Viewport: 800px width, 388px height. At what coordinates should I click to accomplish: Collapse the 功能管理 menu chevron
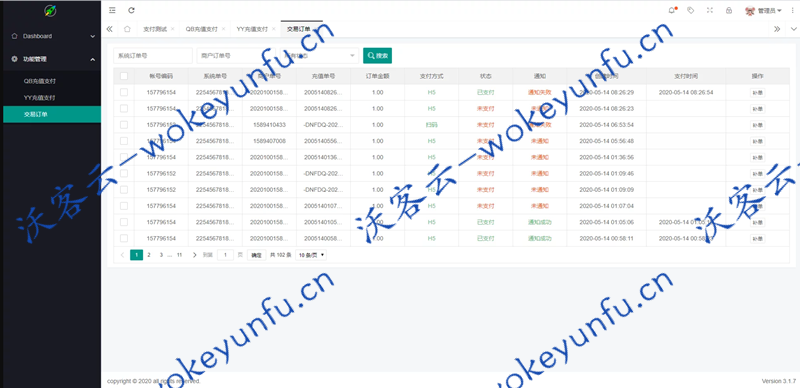point(92,59)
